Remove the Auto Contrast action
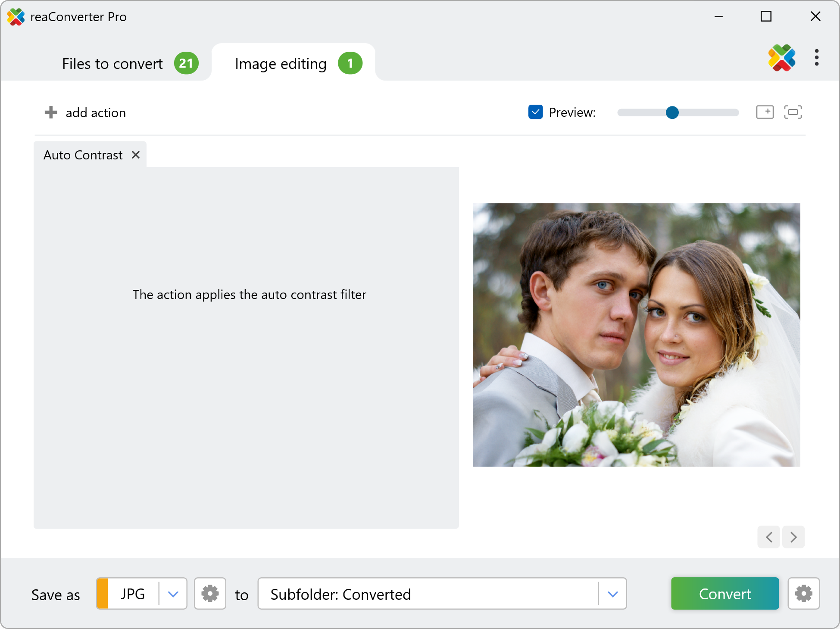Viewport: 840px width, 629px height. coord(136,155)
